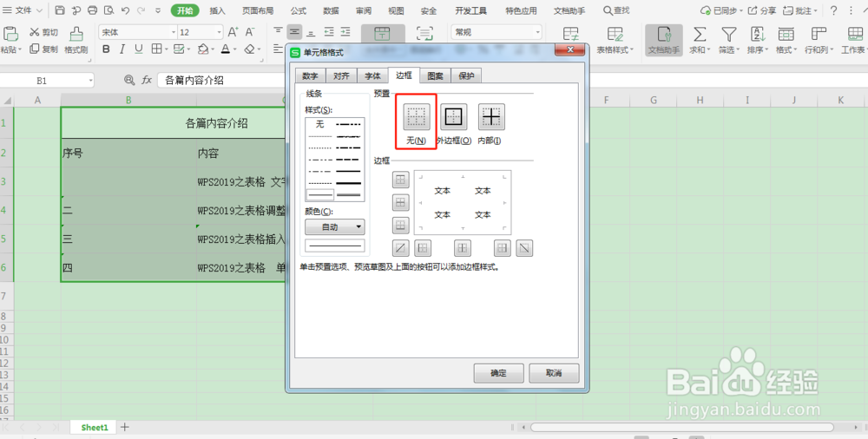
Task: Toggle the diagonal-up border button
Action: tap(400, 248)
